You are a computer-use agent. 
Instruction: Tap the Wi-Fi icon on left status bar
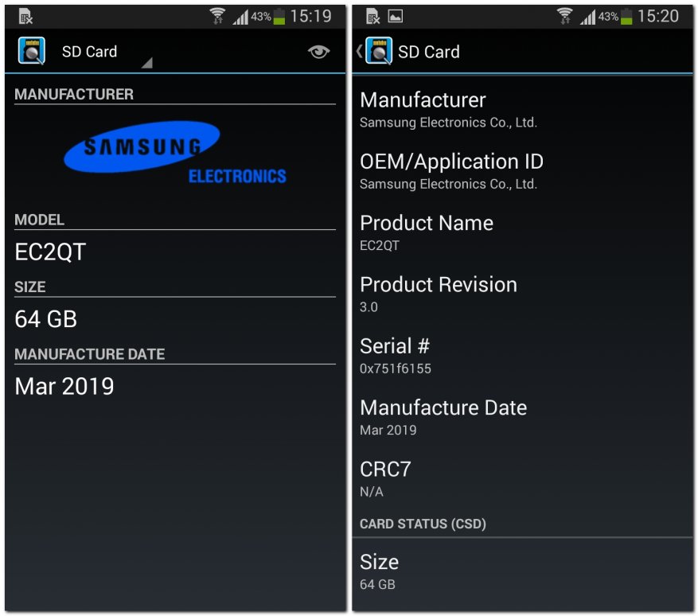tap(218, 17)
